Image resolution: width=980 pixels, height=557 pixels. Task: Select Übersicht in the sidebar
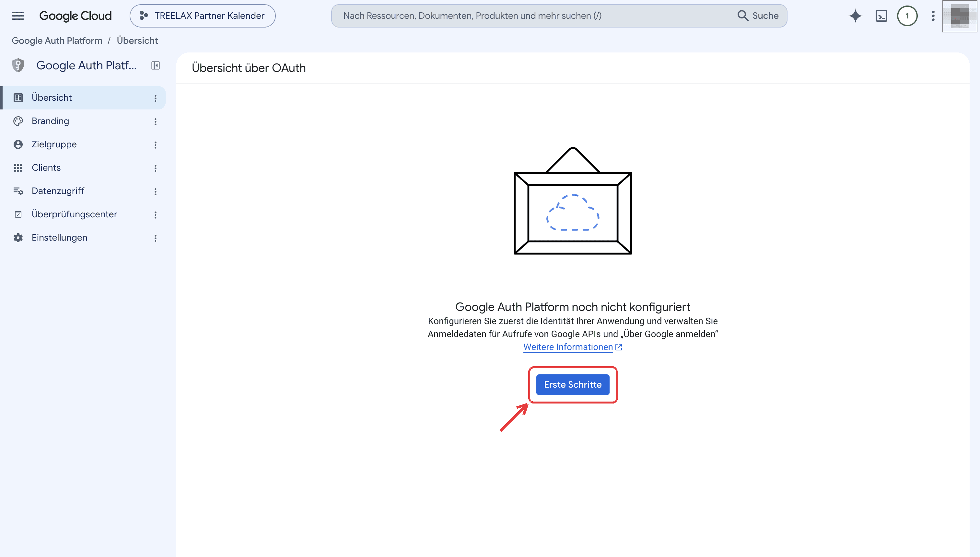pos(84,97)
